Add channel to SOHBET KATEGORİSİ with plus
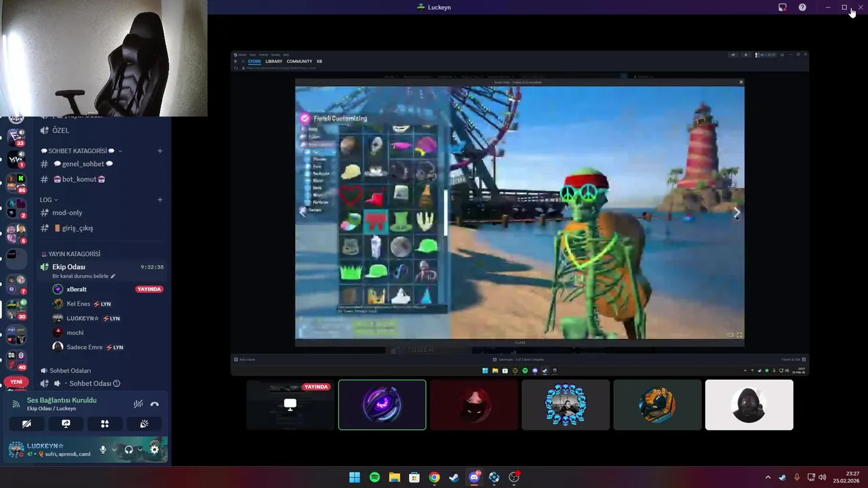The height and width of the screenshot is (488, 868). click(x=160, y=151)
